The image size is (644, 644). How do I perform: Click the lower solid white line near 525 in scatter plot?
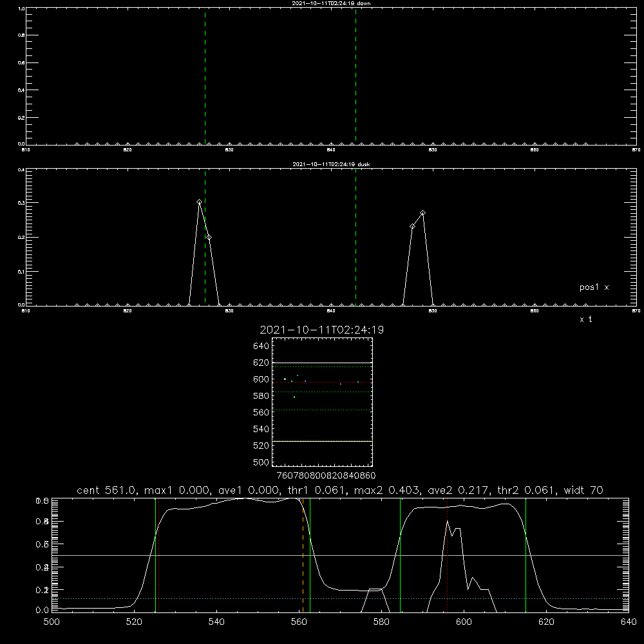pos(322,441)
